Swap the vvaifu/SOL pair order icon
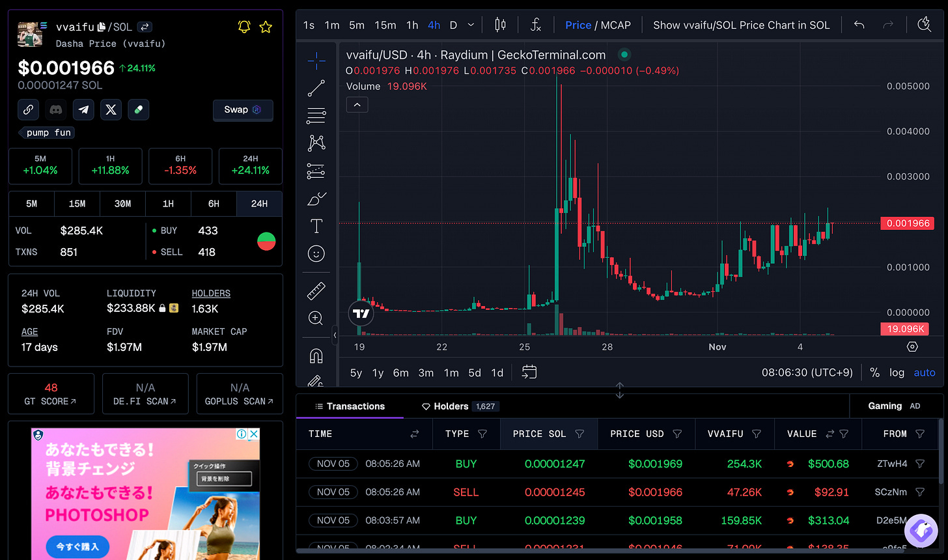 tap(145, 27)
